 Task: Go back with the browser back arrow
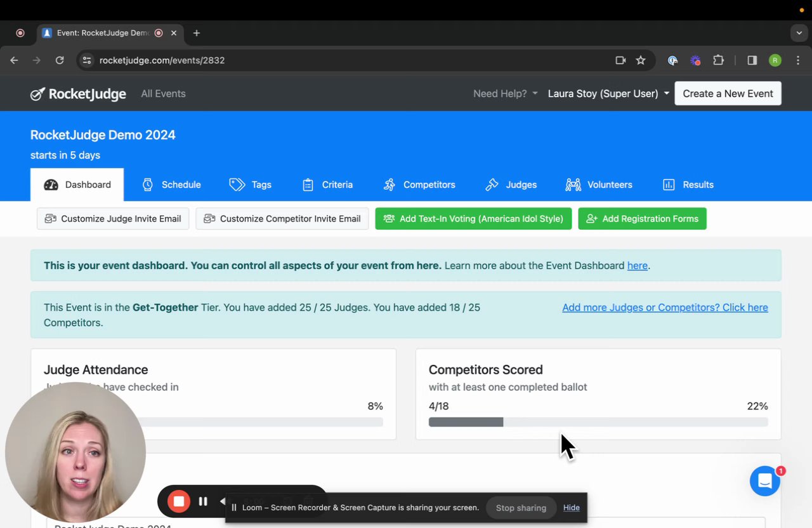(14, 60)
